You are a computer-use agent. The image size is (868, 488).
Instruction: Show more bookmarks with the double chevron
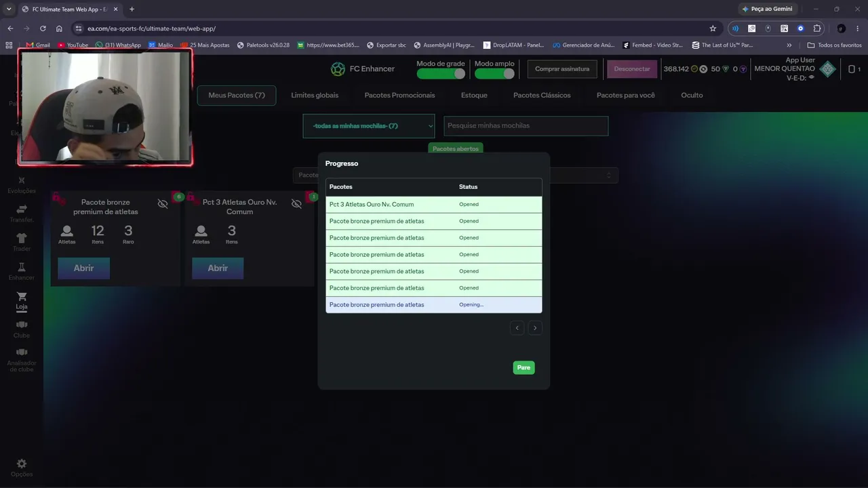[x=789, y=45]
